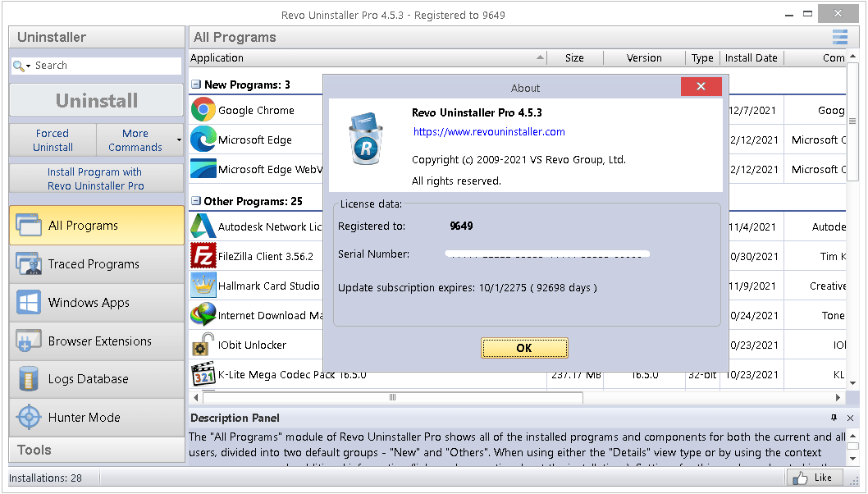Click the Windows Apps sidebar icon

(29, 302)
